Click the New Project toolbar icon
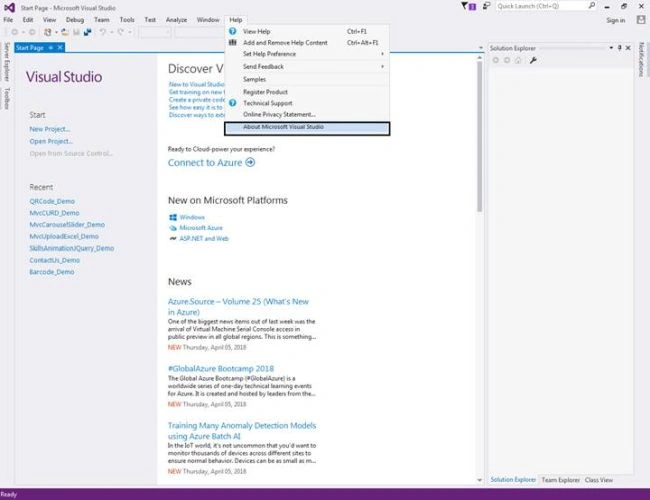This screenshot has width=650, height=500. tap(48, 32)
